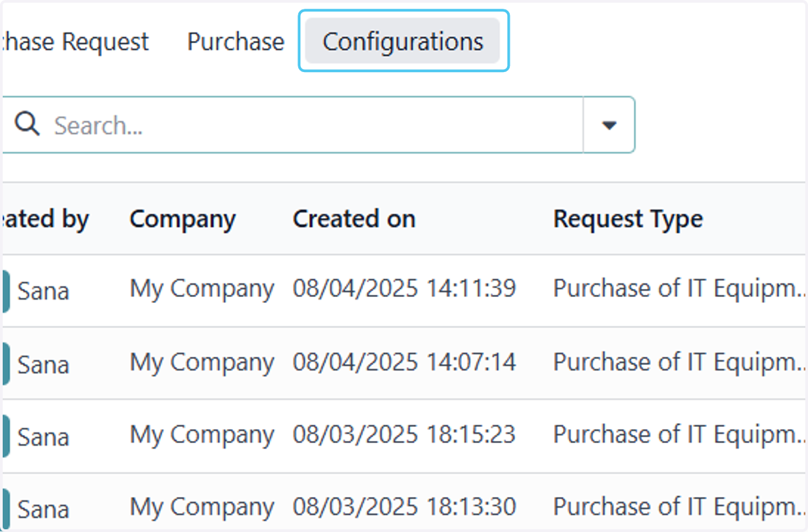This screenshot has height=532, width=808.
Task: Click My Company in the 14:11:39 row
Action: [x=202, y=289]
